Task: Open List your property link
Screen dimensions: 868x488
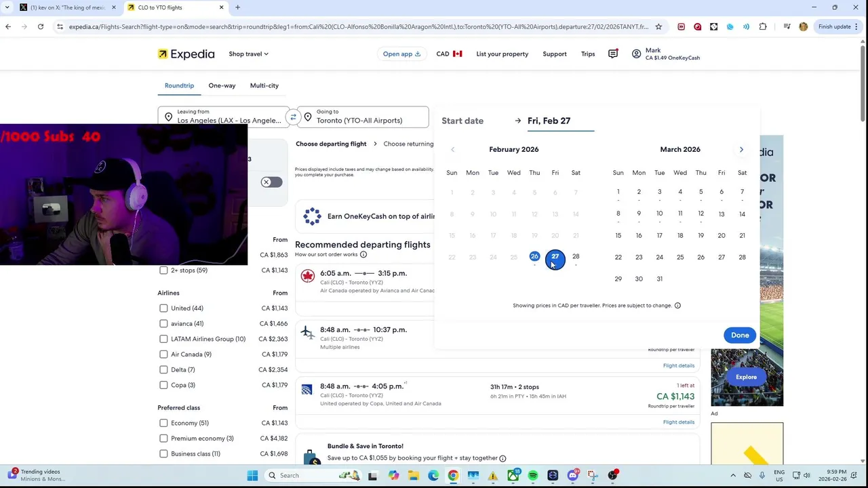Action: point(502,54)
